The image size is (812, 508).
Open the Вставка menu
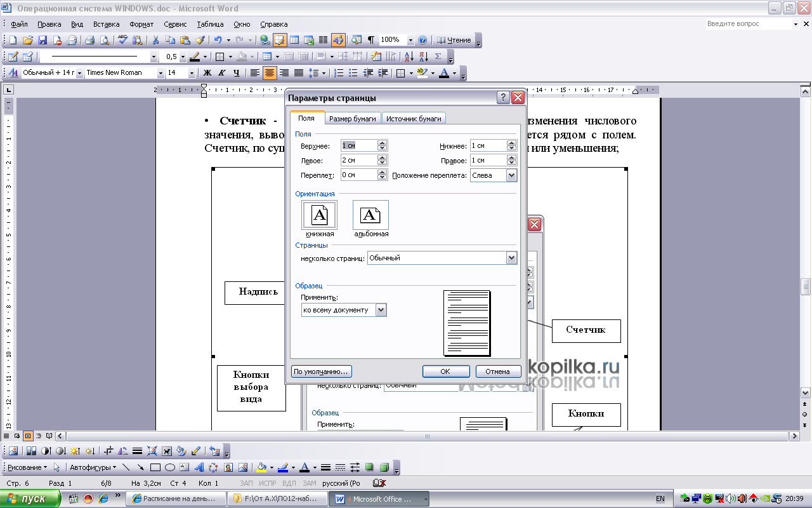click(x=106, y=24)
